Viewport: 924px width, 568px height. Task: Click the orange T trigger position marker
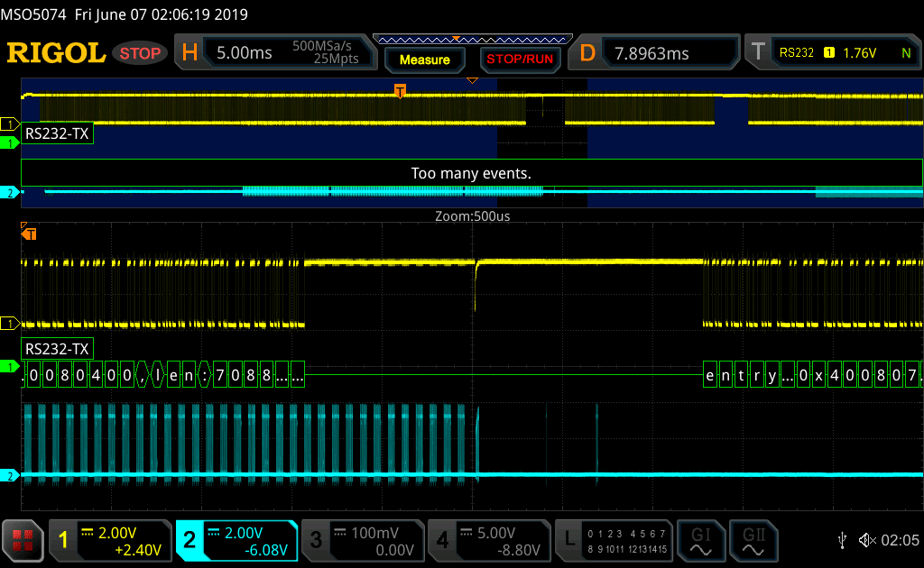[400, 90]
